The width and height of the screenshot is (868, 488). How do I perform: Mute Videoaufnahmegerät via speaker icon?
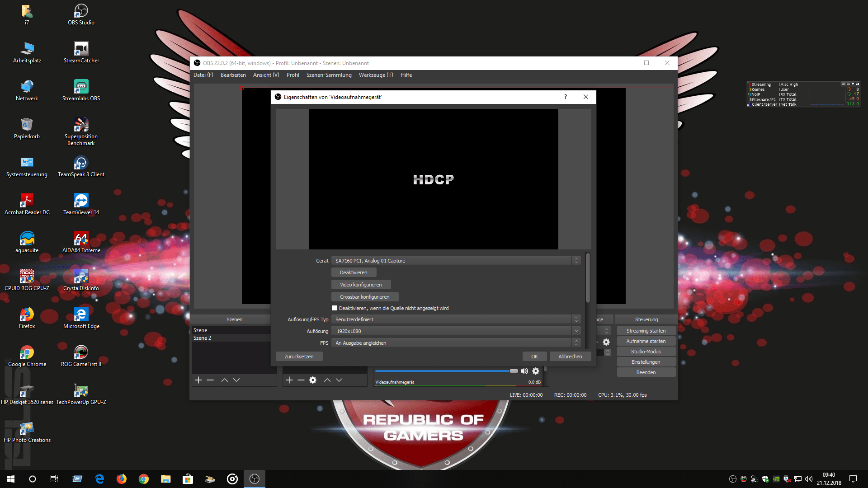point(524,371)
